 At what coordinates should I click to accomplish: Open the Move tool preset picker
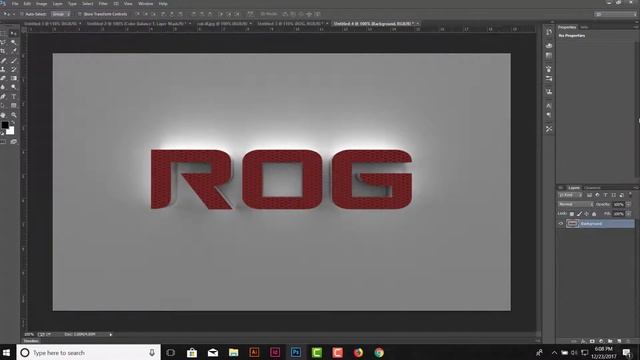click(x=8, y=14)
